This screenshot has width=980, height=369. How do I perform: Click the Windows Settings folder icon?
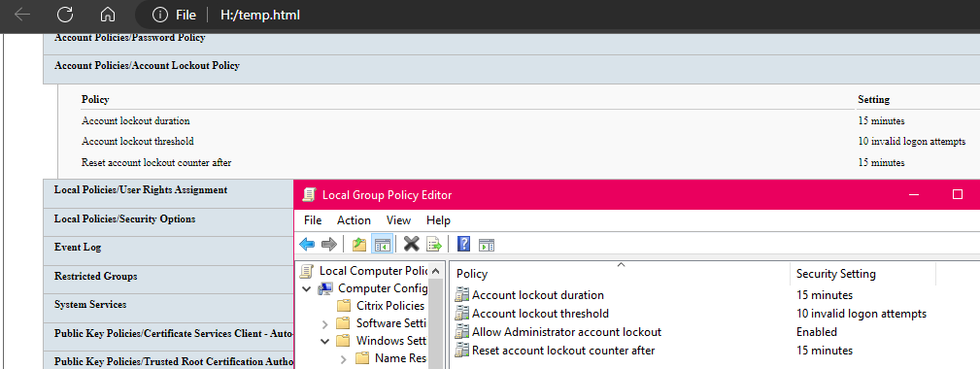coord(343,341)
